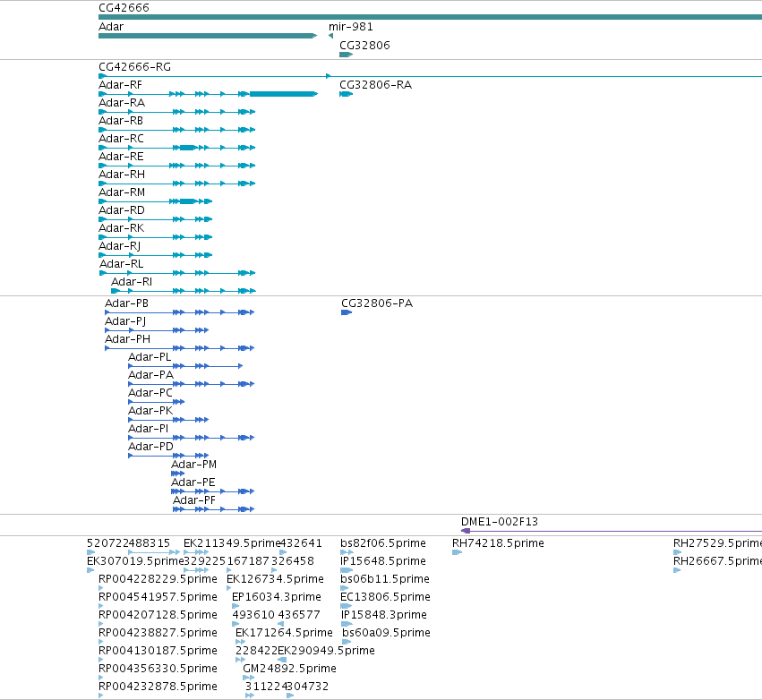
Task: Select transcript Adar-RE
Action: click(x=121, y=157)
